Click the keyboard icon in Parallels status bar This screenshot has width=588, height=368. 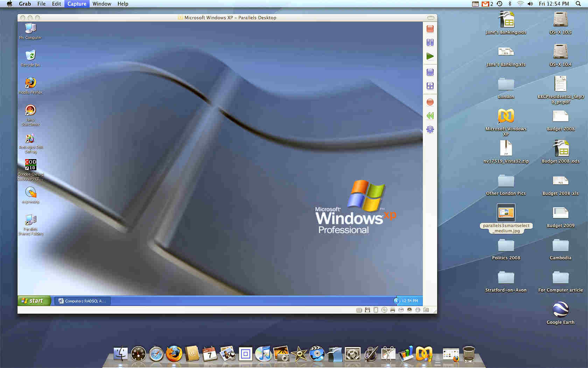(359, 310)
